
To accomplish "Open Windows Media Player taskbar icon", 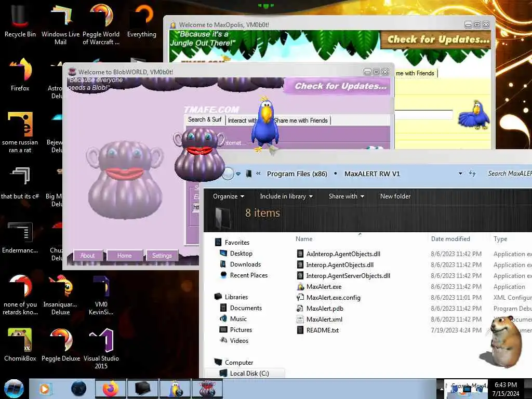I will tap(45, 389).
